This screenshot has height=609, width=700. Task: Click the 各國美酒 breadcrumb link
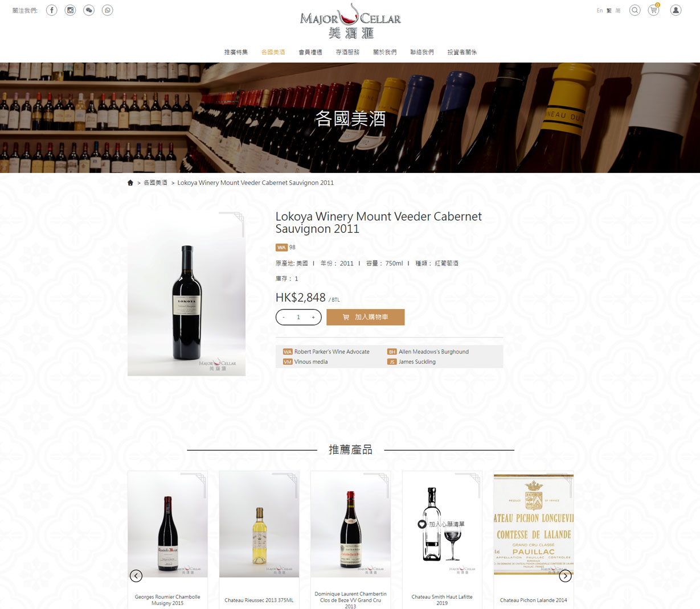(x=155, y=183)
